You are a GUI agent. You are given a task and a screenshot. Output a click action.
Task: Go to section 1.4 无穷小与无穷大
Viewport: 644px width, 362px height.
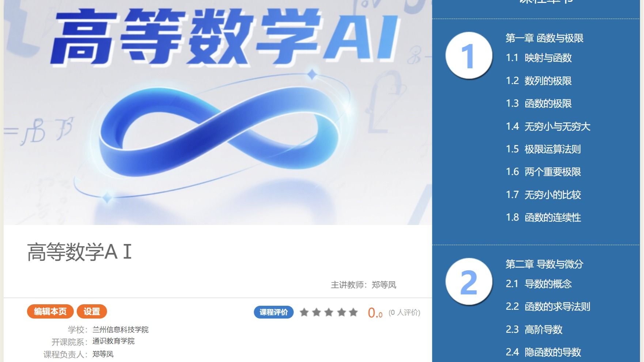click(548, 126)
